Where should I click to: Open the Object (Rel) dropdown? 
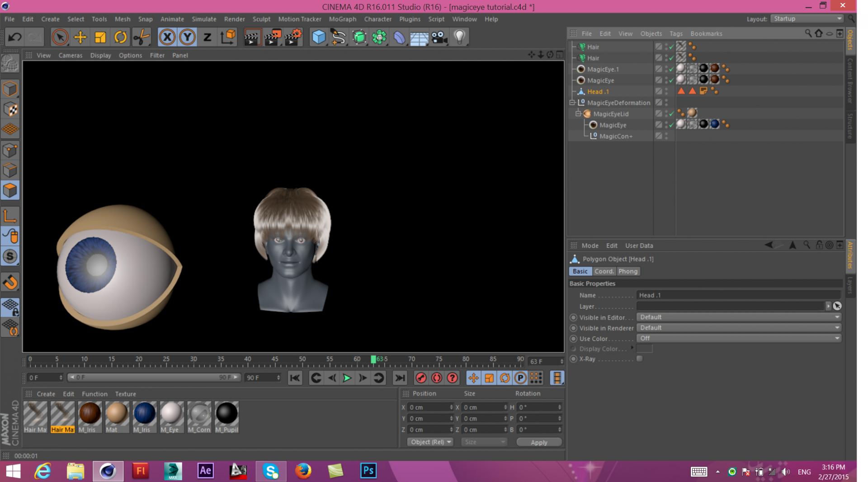click(x=430, y=442)
